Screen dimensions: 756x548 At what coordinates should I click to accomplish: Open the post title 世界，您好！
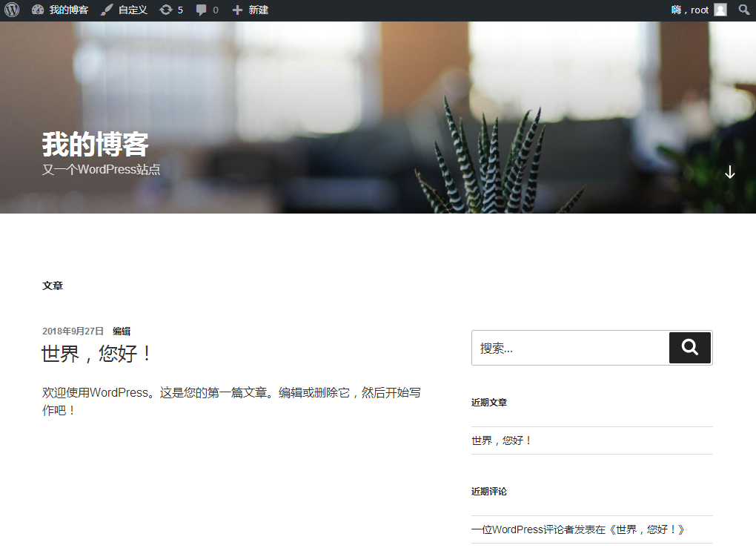coord(97,354)
